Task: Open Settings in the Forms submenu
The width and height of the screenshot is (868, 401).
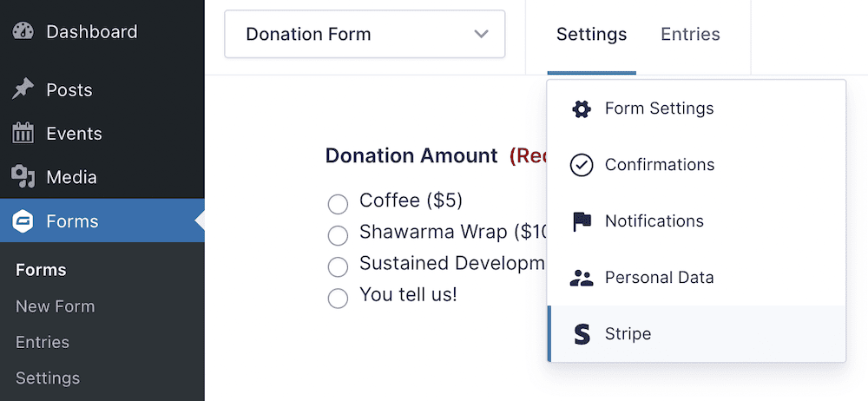Action: click(x=47, y=378)
